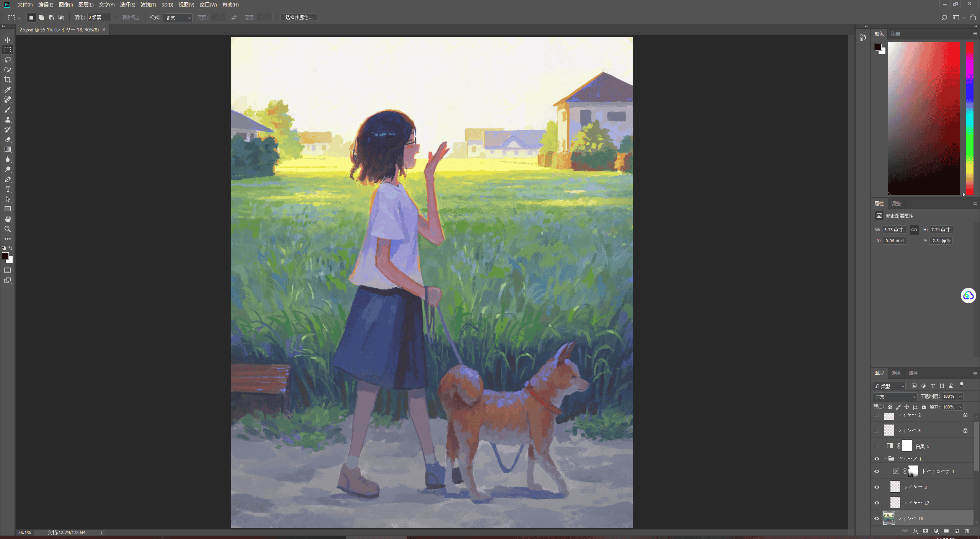The height and width of the screenshot is (539, 980).
Task: Click the link width and height button
Action: (914, 230)
